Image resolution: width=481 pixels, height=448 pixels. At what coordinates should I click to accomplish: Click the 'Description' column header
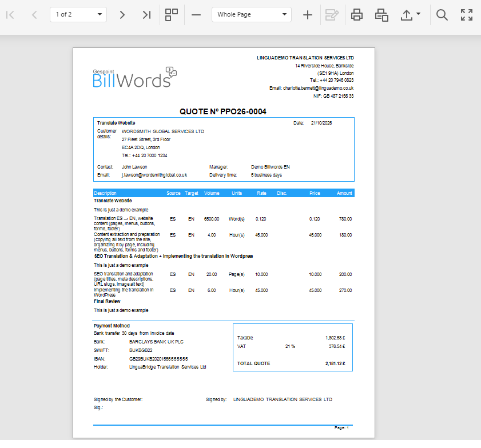[105, 193]
